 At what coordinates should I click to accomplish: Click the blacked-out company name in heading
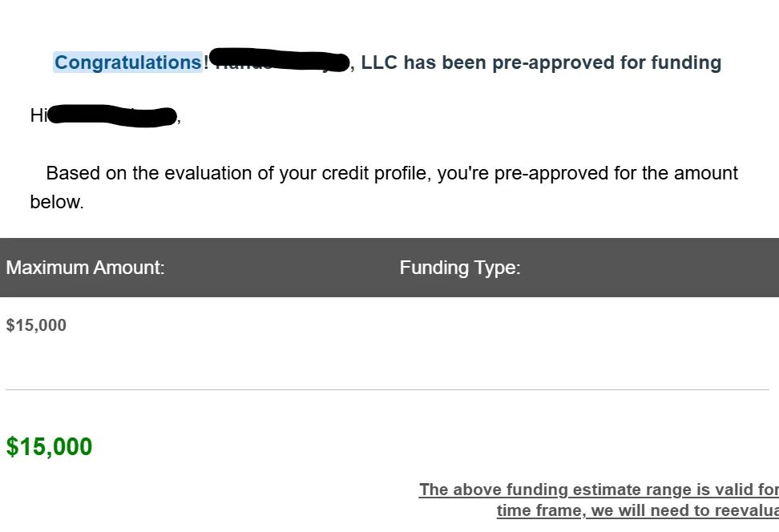click(x=279, y=60)
